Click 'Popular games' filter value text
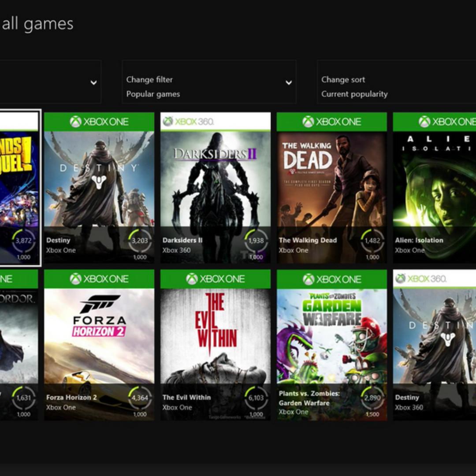Viewport: 476px width, 476px height. coord(153,94)
